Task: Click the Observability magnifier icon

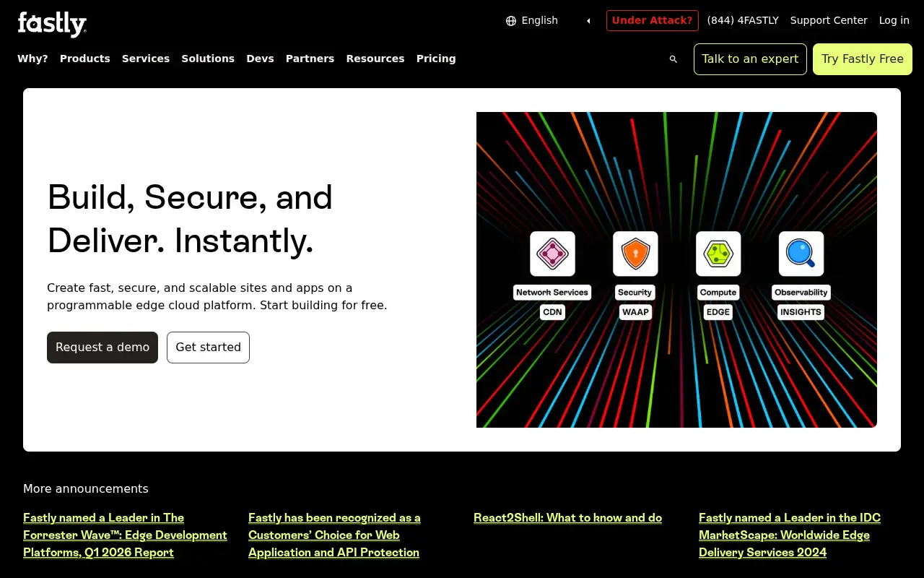Action: point(801,254)
